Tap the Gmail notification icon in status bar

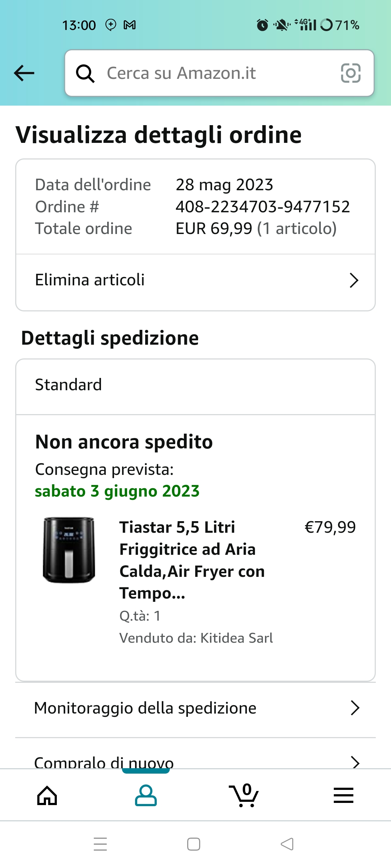coord(130,25)
